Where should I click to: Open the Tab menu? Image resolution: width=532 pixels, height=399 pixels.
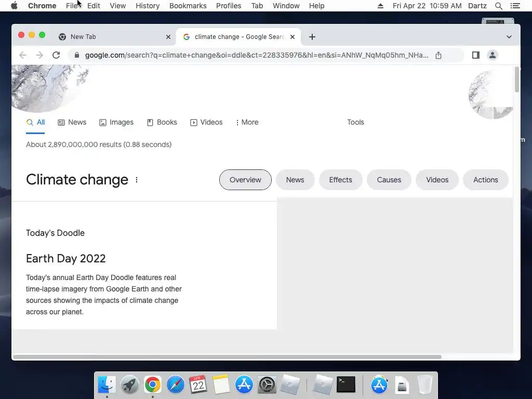257,6
